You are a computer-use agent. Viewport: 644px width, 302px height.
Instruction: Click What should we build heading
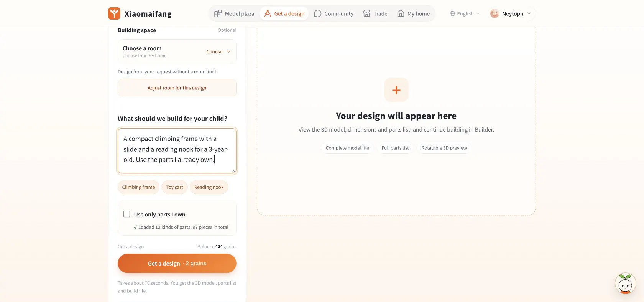click(x=172, y=119)
